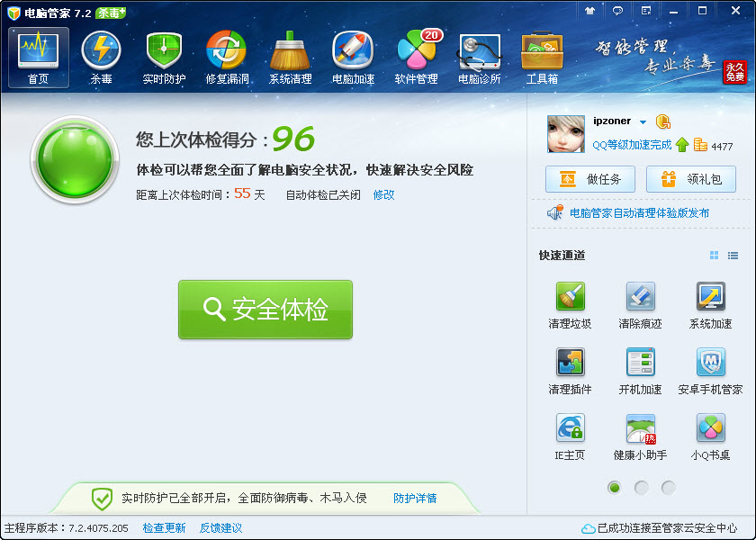The width and height of the screenshot is (756, 540).
Task: Open the IE主页 homepage lock tool
Action: click(570, 436)
